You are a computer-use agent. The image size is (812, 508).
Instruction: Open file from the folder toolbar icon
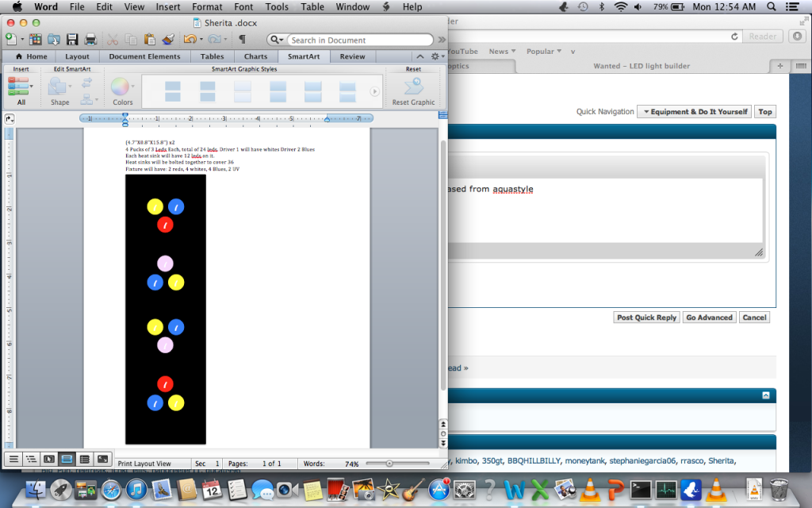pos(54,39)
